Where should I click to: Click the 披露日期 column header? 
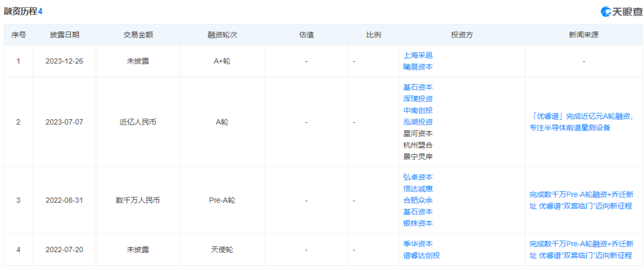tap(64, 35)
